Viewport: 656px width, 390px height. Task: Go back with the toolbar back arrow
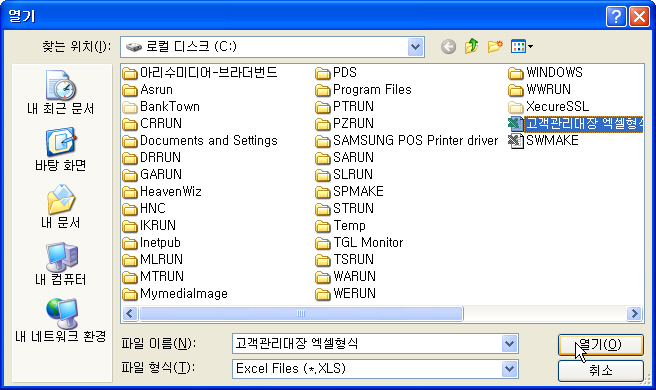(448, 46)
